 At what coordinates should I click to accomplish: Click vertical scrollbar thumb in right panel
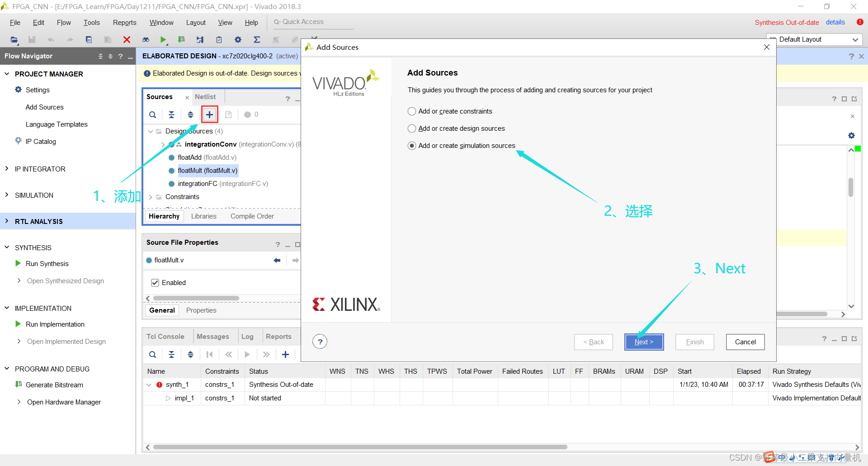tap(851, 187)
